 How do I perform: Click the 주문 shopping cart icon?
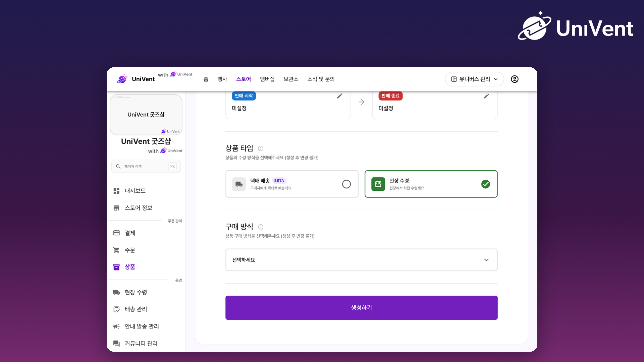(x=116, y=250)
